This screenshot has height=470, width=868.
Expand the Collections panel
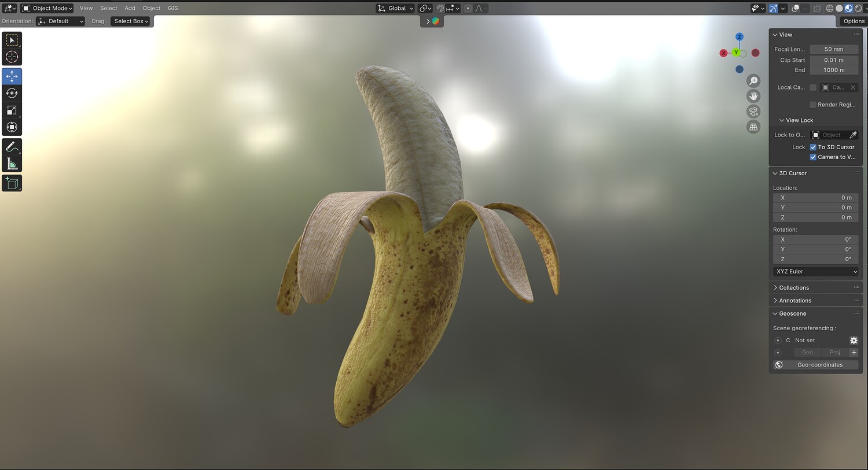[x=775, y=288]
